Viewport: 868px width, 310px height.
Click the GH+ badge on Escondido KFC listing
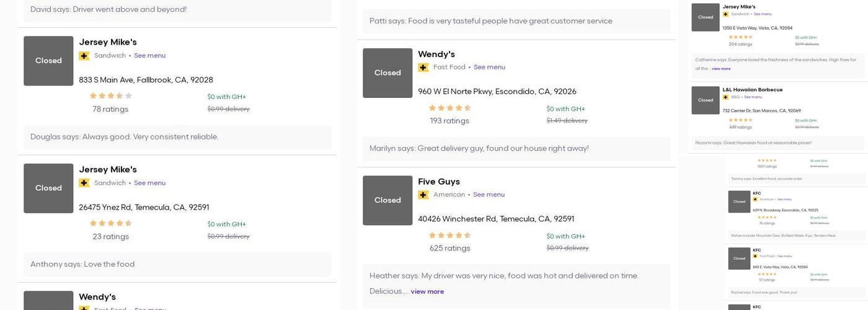755,200
